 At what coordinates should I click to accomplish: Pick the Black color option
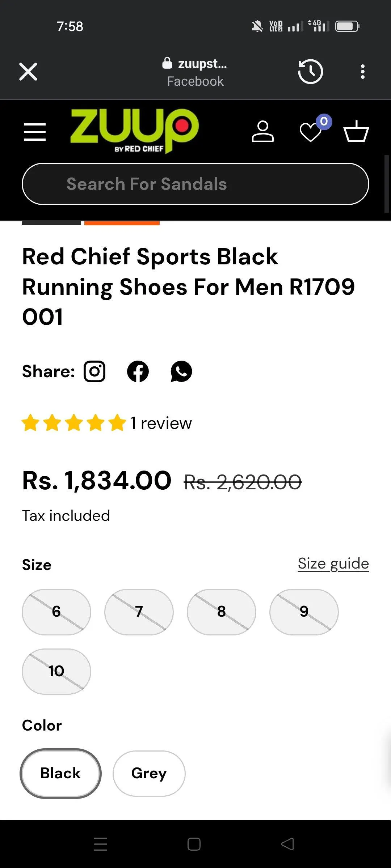tap(60, 773)
